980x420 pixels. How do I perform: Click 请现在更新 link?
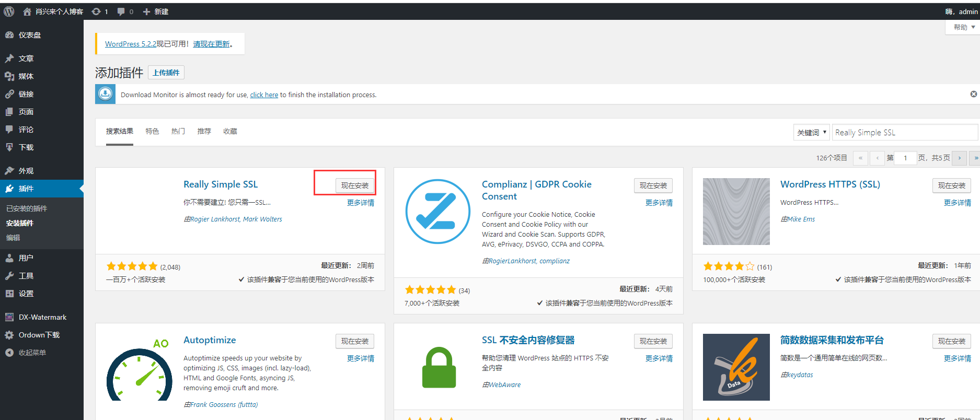pyautogui.click(x=212, y=44)
